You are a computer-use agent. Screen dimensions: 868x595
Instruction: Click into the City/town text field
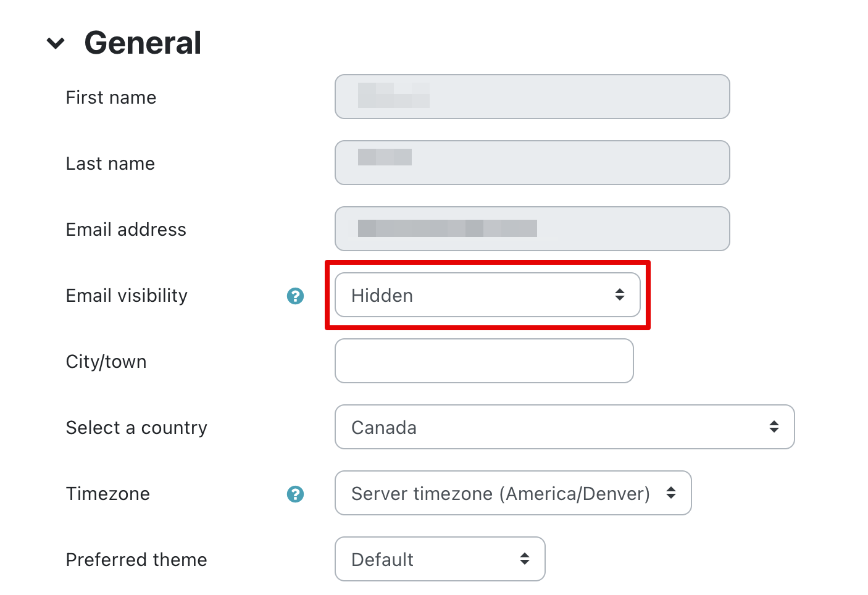(x=483, y=361)
